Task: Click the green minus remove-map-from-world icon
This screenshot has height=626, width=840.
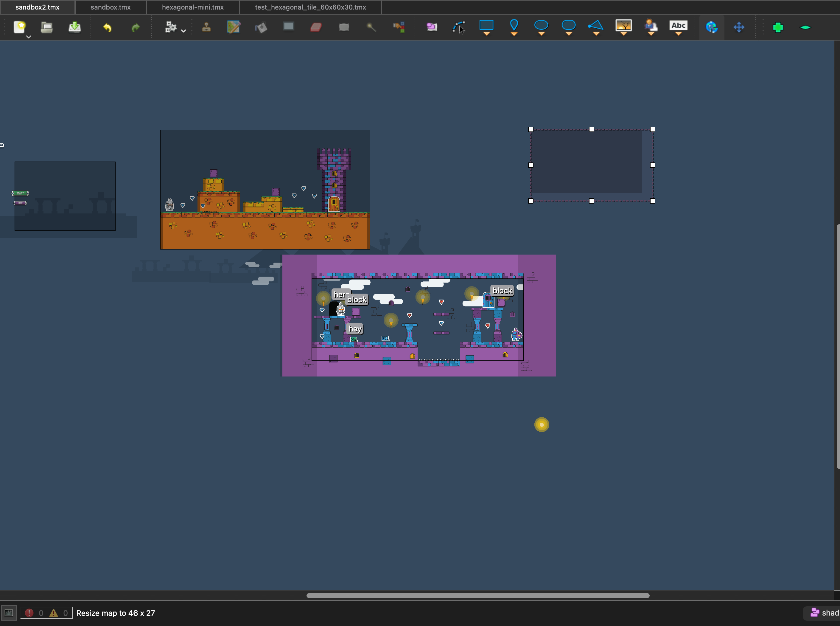Action: pos(805,27)
